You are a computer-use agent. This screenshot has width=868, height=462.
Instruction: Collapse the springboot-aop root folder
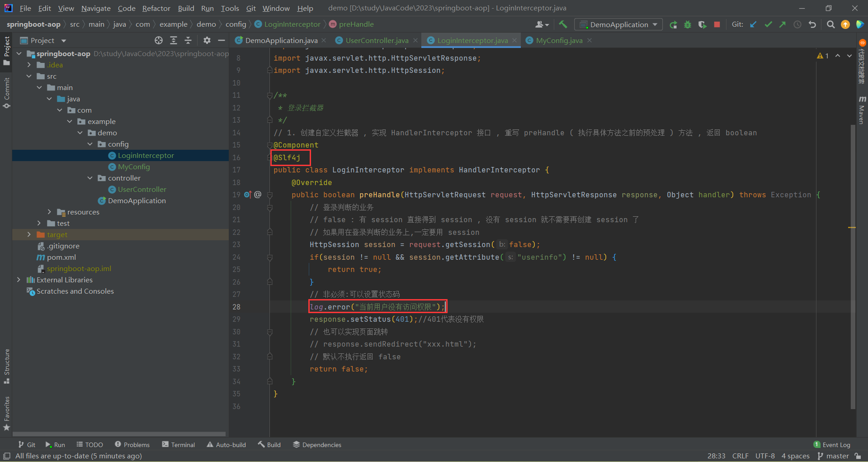19,53
